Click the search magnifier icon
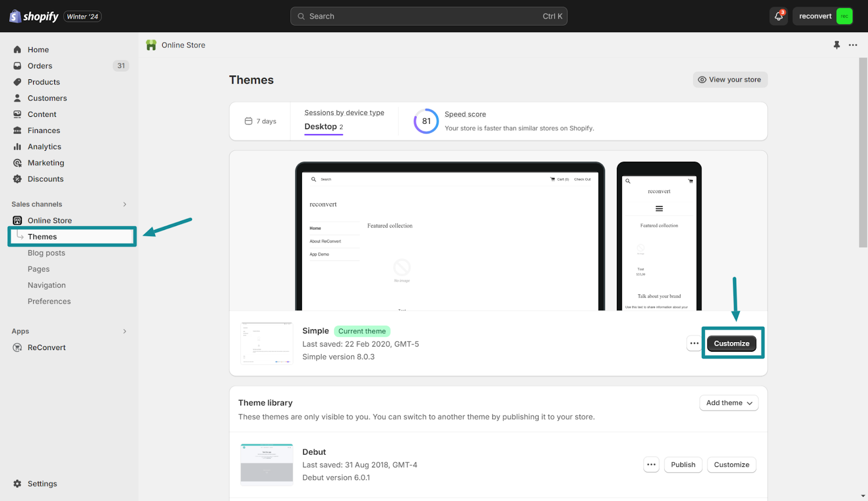The width and height of the screenshot is (868, 501). [x=301, y=16]
